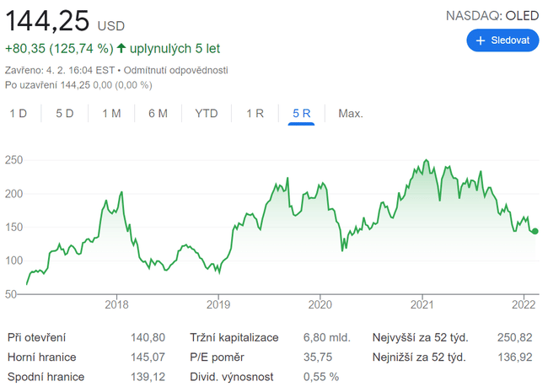The image size is (548, 392).
Task: Open the Odmítnutí odpovědnosti disclaimer link
Action: [175, 70]
